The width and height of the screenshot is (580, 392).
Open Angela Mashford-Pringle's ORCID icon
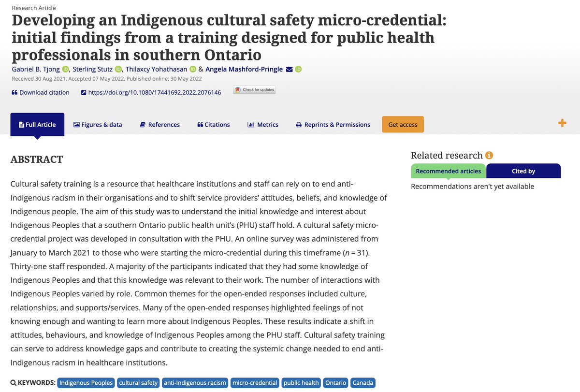[x=298, y=69]
